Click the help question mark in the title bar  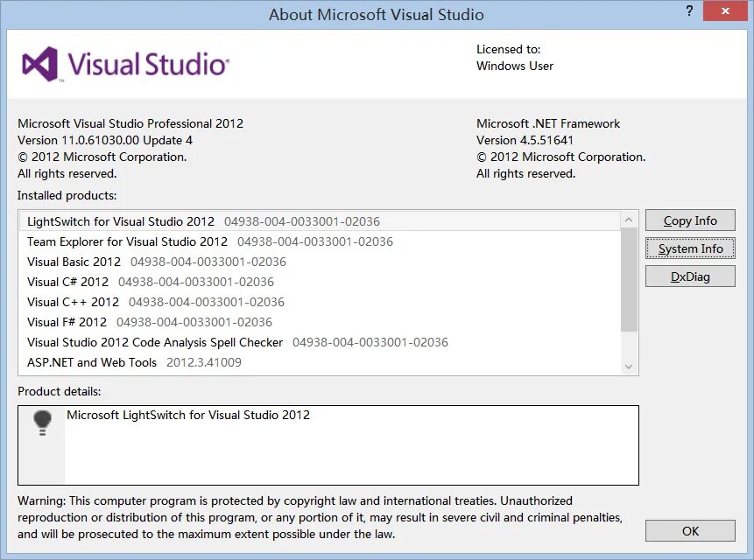click(689, 10)
